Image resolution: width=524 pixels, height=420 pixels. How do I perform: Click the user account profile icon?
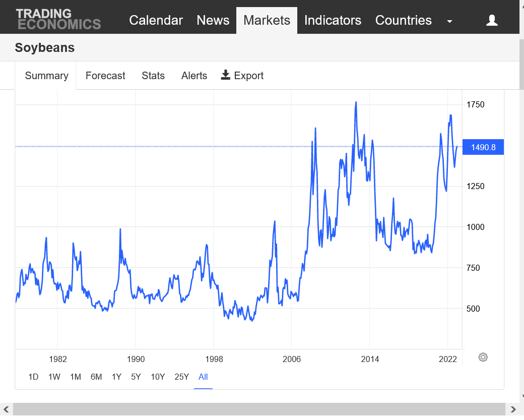[x=492, y=20]
